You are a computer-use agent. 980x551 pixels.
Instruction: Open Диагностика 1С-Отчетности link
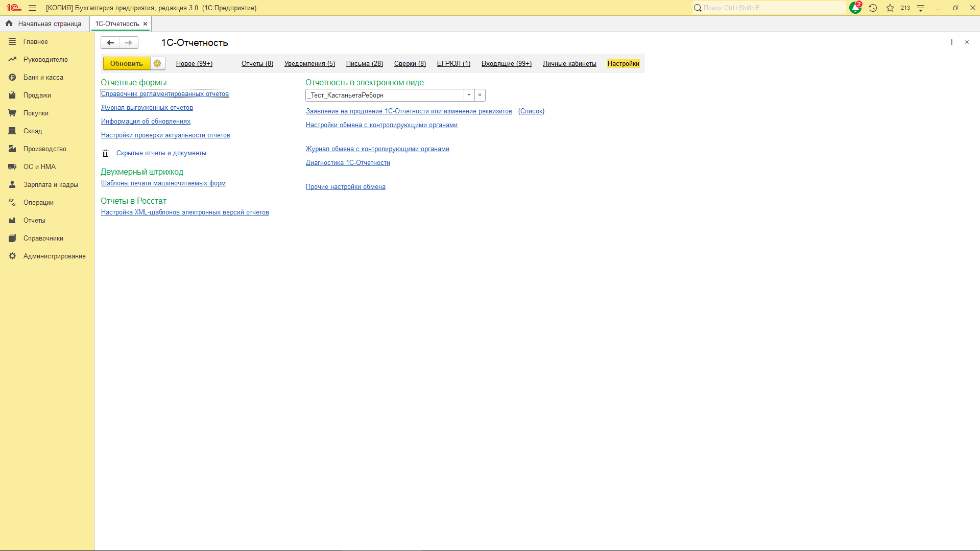coord(348,162)
